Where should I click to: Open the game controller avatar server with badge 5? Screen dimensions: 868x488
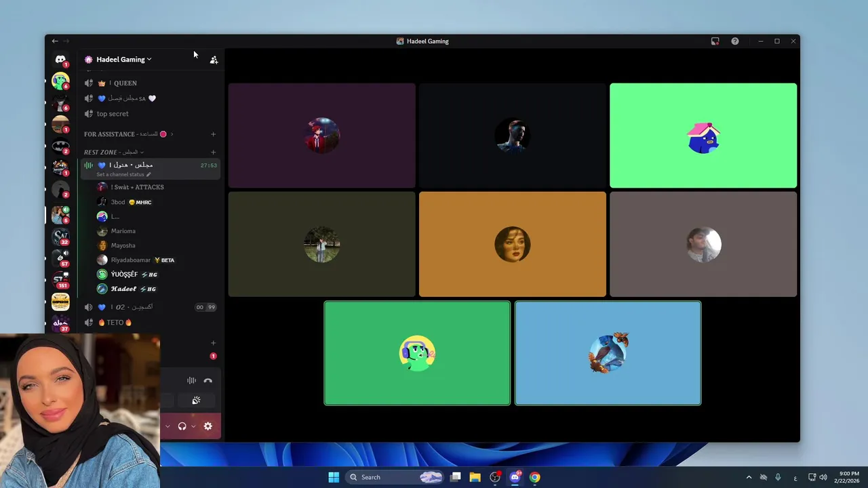pyautogui.click(x=60, y=215)
